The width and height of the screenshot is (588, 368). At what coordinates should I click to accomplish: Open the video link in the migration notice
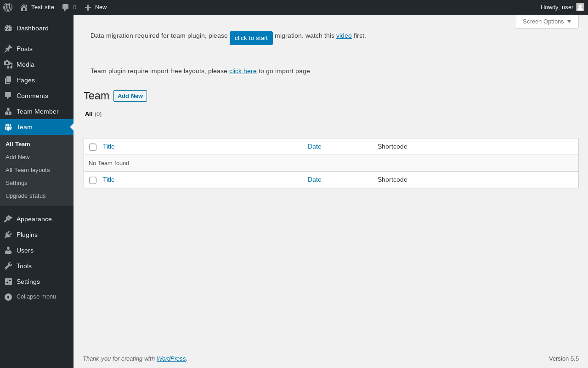click(x=344, y=35)
